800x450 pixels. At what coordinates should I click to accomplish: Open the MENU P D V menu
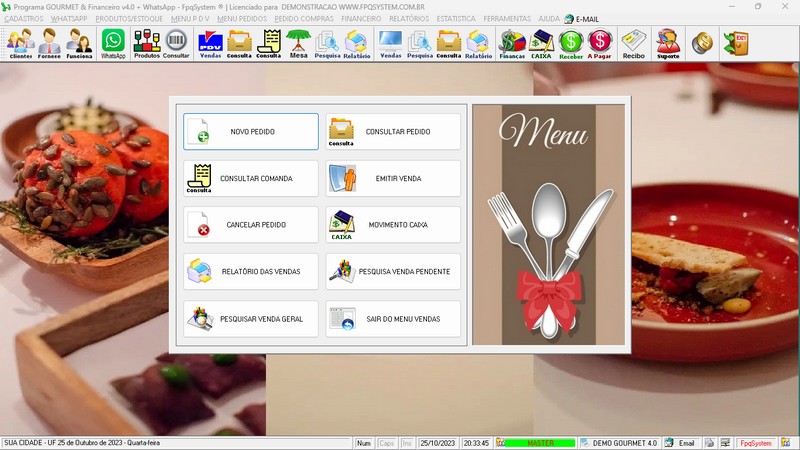[190, 19]
